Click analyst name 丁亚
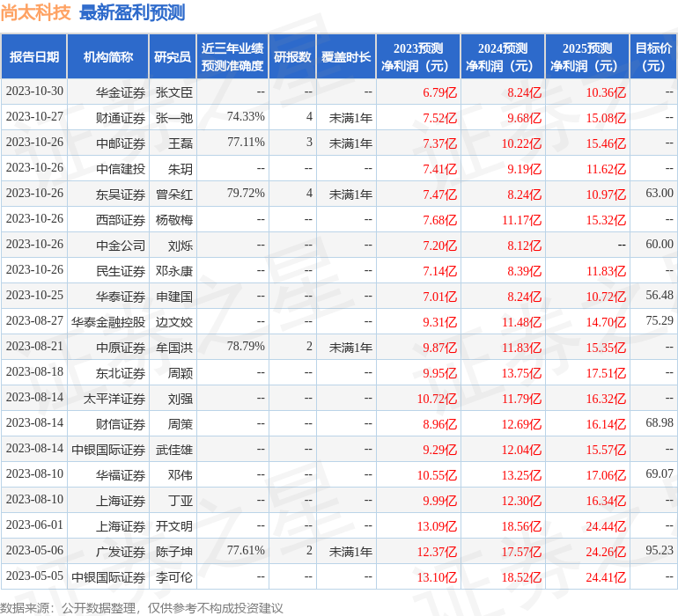This screenshot has height=616, width=678. click(x=181, y=500)
